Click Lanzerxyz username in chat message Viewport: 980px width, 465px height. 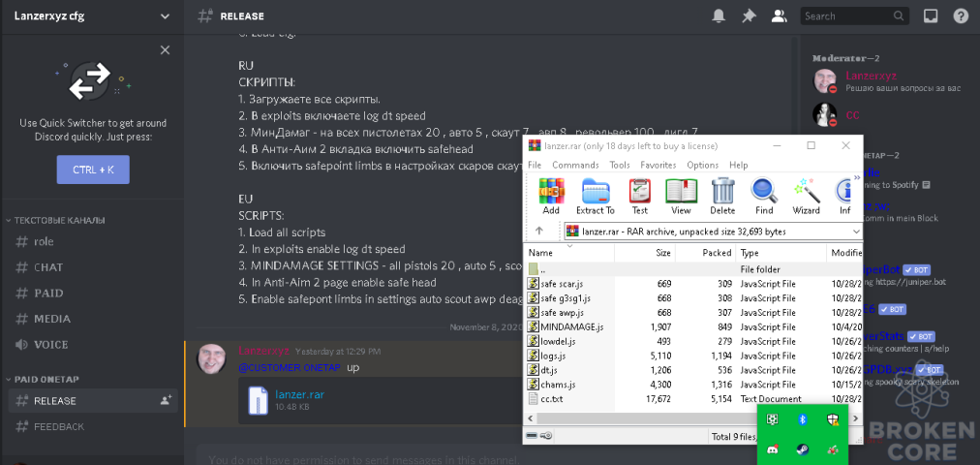263,351
